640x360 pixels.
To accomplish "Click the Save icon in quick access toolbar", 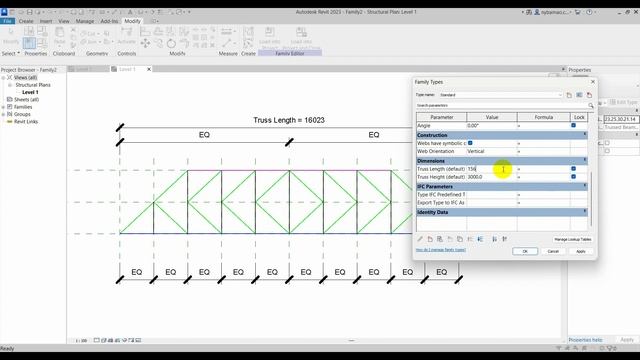I will click(x=29, y=12).
